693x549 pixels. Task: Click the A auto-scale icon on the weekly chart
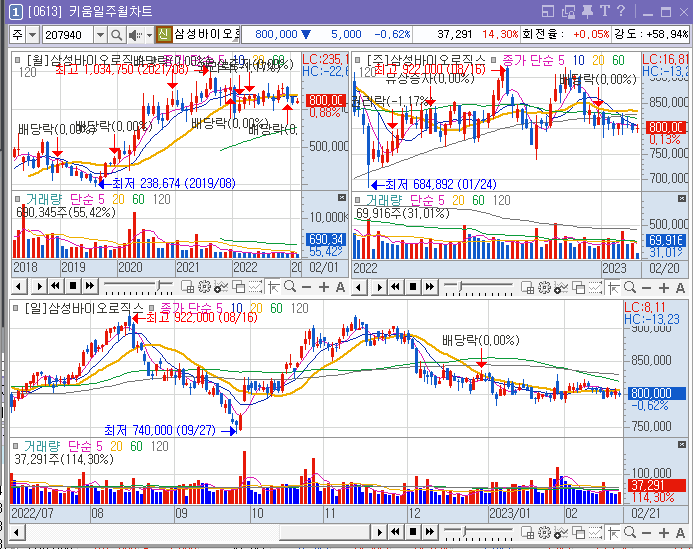[x=680, y=288]
